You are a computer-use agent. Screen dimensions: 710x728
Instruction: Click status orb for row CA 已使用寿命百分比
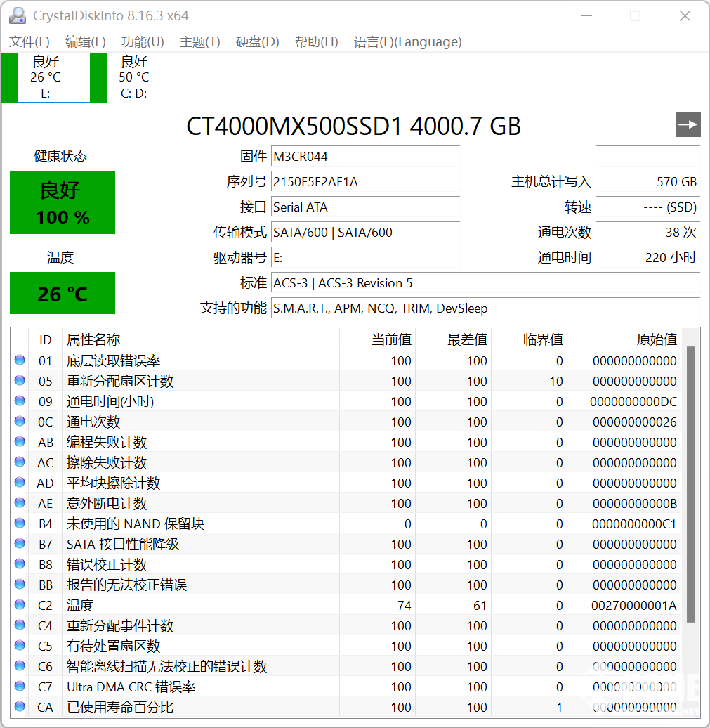click(20, 706)
